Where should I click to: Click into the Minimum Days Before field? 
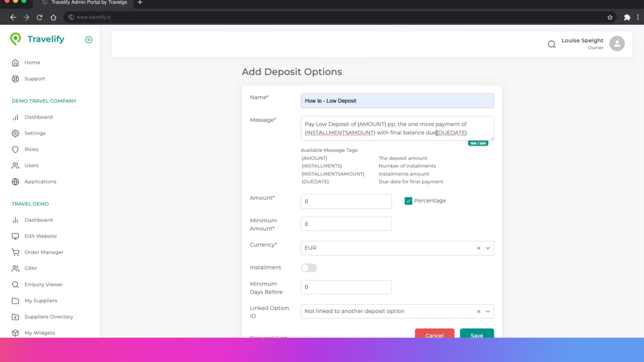tap(346, 287)
